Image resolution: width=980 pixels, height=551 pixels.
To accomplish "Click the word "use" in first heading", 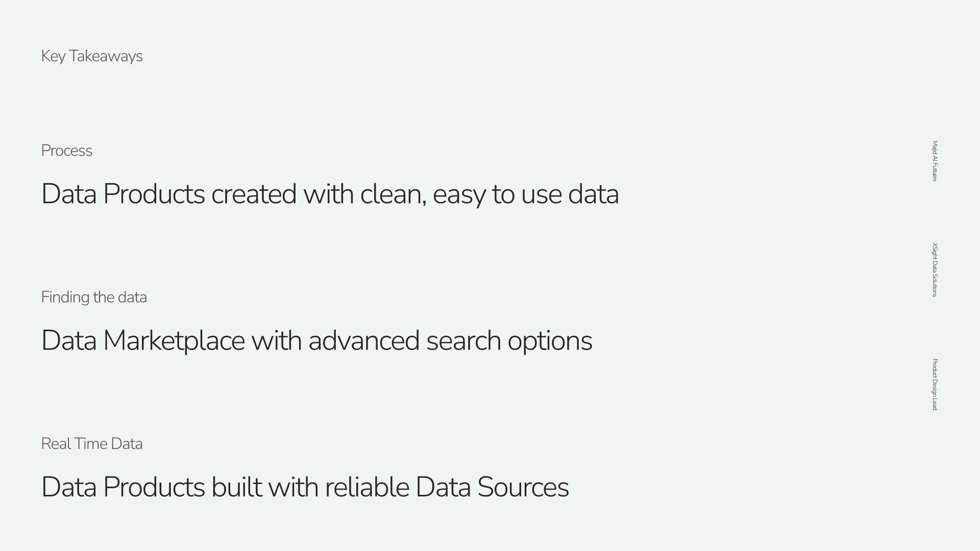I will (x=541, y=195).
